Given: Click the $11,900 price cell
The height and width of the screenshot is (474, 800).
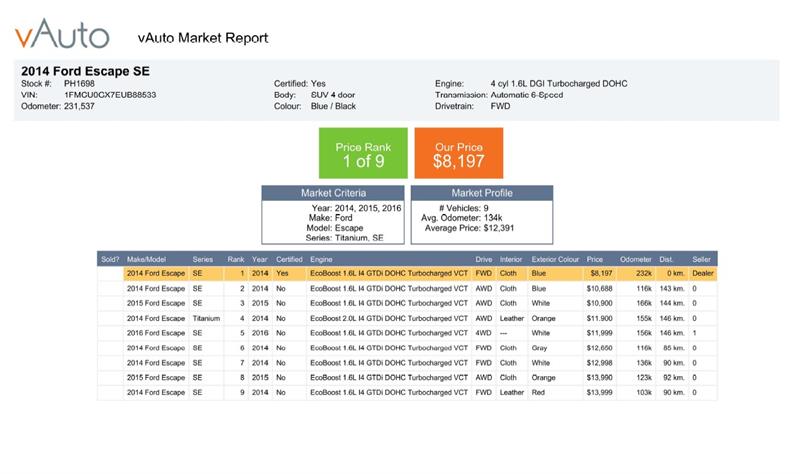Looking at the screenshot, I should [599, 318].
